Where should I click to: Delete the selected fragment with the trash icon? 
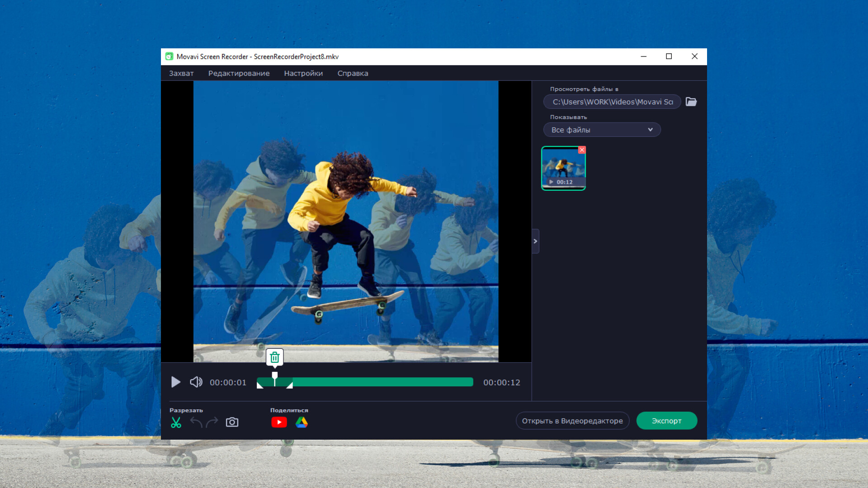(274, 357)
